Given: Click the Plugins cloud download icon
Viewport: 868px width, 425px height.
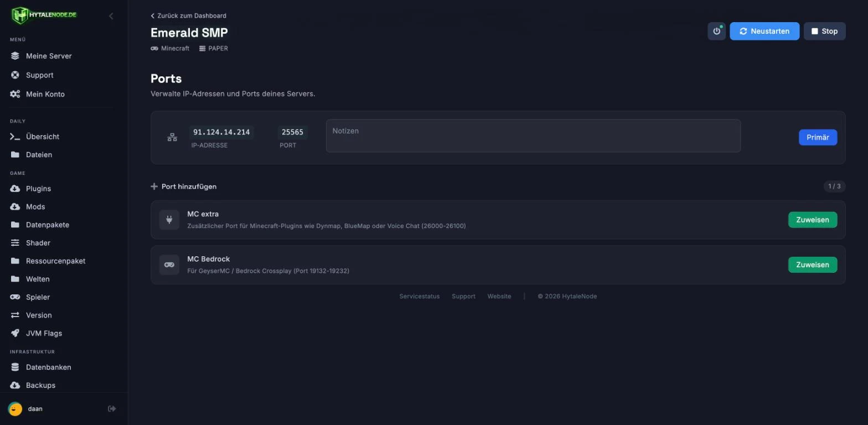Looking at the screenshot, I should 15,189.
